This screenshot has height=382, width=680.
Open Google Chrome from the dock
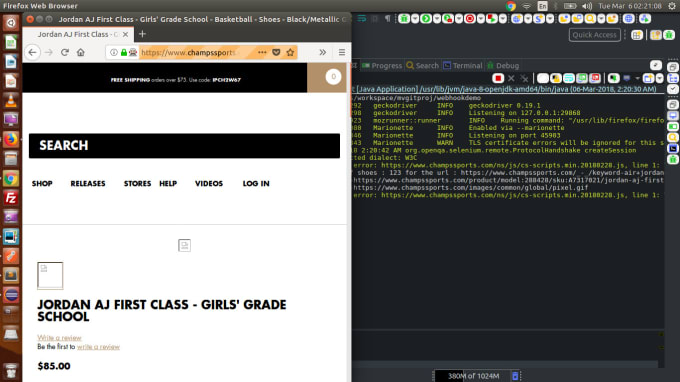(11, 179)
